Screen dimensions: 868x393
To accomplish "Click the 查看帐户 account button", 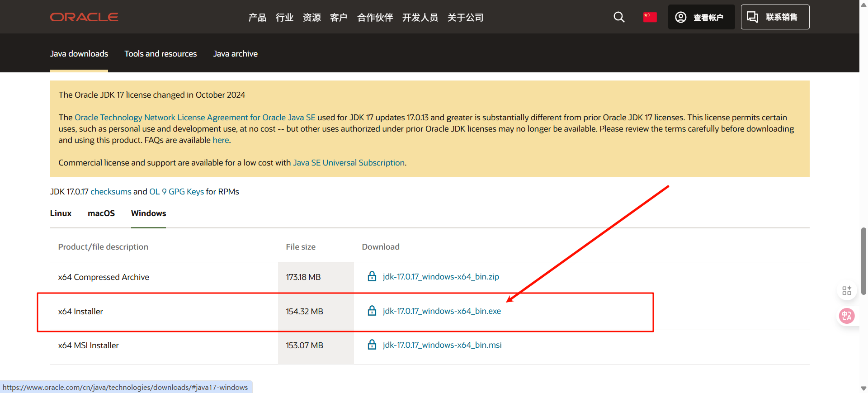I will (701, 17).
